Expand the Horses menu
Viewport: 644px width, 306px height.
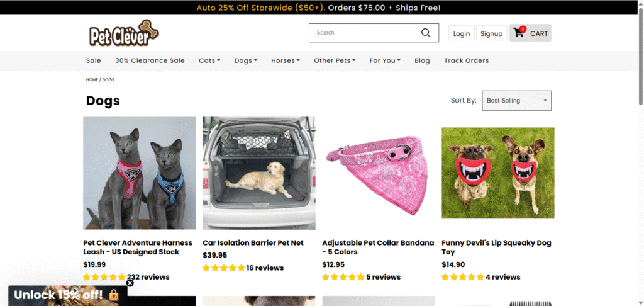tap(285, 60)
